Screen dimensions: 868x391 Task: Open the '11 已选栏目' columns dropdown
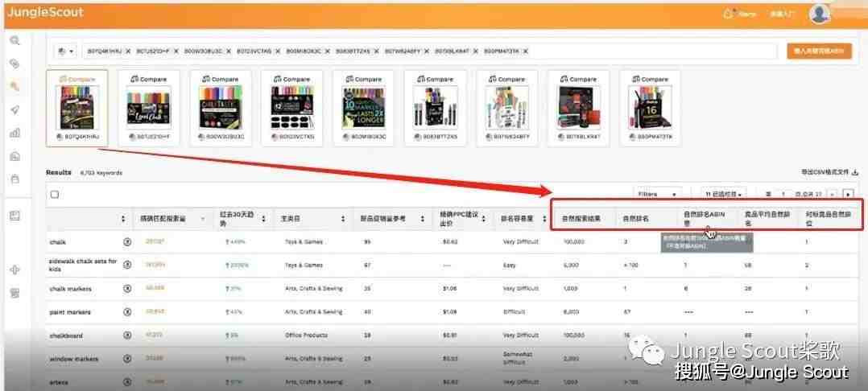[x=724, y=195]
